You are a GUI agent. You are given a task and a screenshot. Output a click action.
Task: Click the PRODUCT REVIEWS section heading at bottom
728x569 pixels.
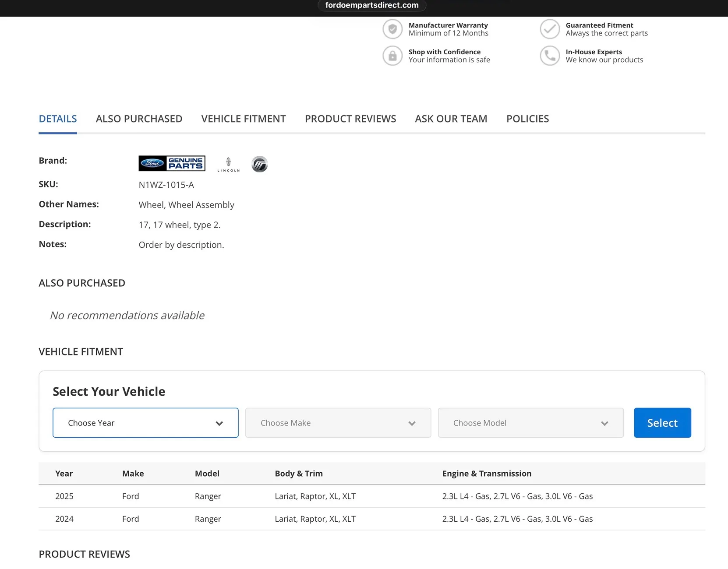point(85,554)
